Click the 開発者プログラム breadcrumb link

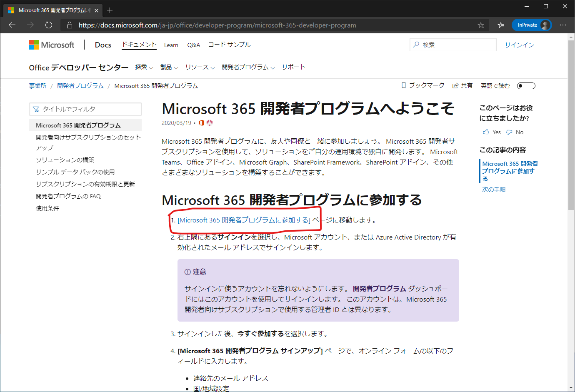click(80, 86)
